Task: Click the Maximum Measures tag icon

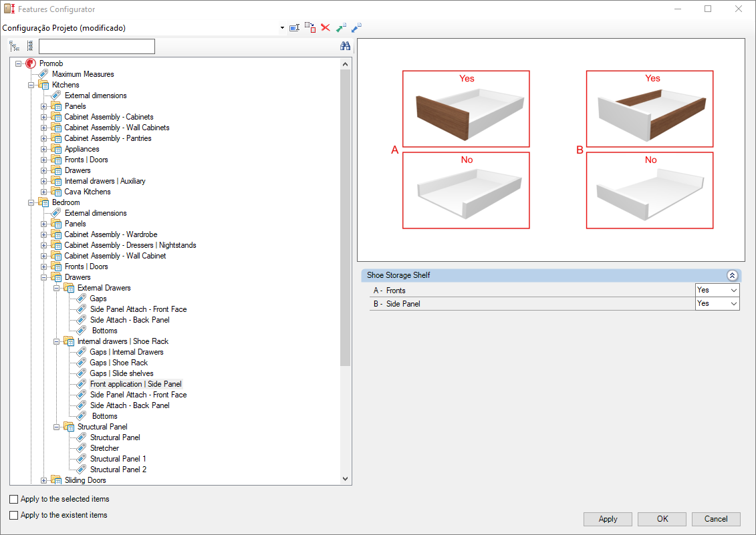Action: pos(43,73)
